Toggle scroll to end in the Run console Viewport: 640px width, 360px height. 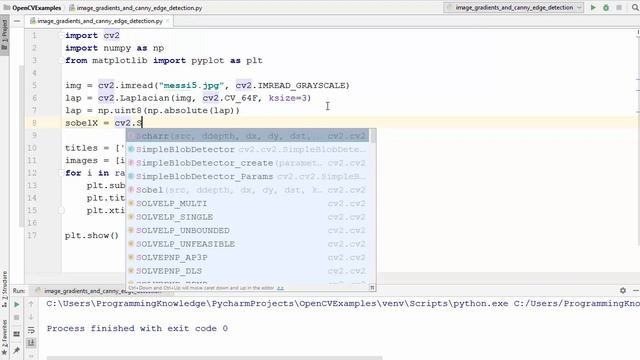31,342
